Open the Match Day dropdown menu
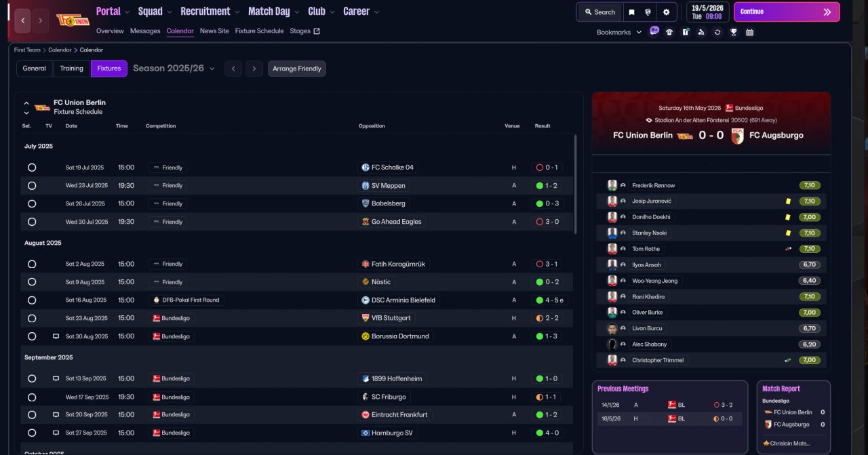 (x=274, y=12)
